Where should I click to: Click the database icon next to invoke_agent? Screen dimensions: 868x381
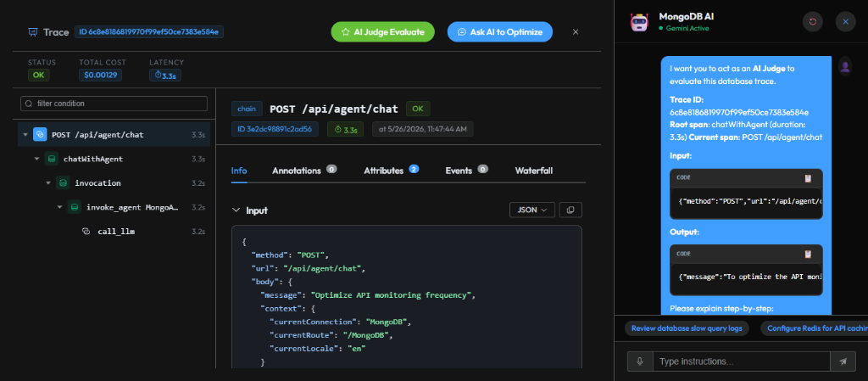click(x=75, y=207)
